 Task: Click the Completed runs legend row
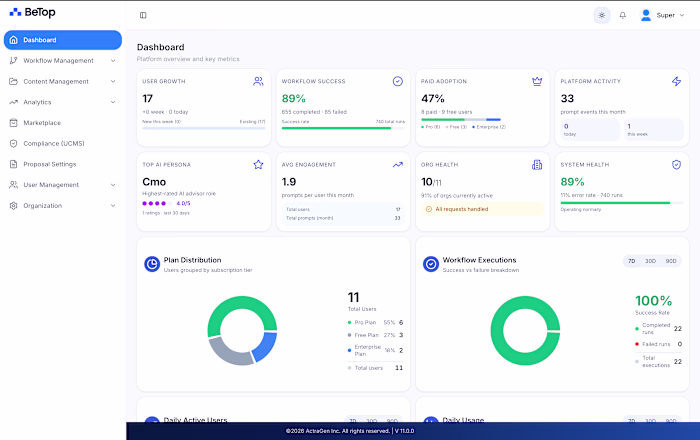pos(658,329)
